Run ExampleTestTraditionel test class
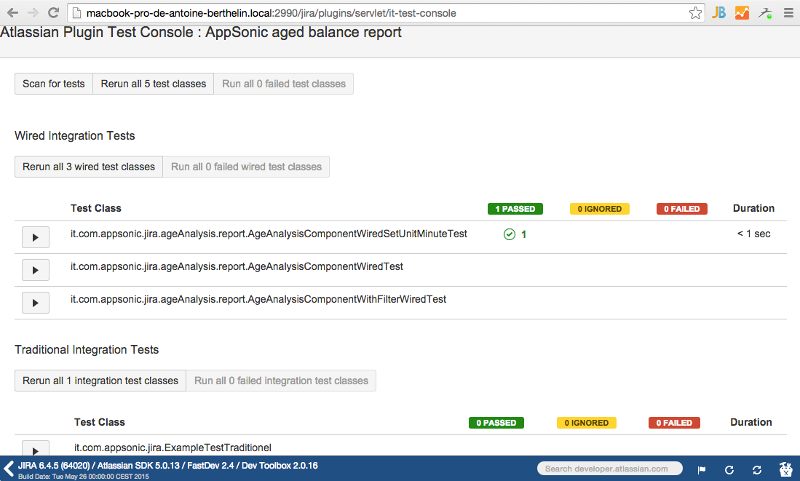The image size is (800, 481). click(36, 448)
